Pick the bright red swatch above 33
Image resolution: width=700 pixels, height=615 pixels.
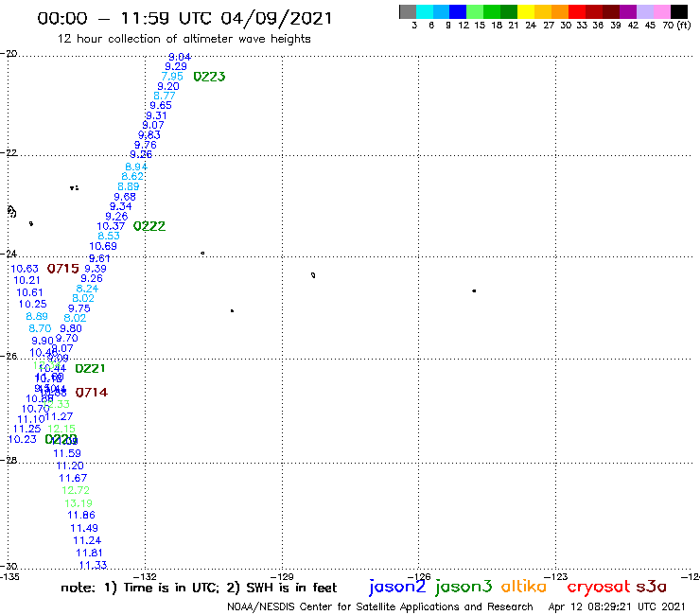(x=577, y=11)
